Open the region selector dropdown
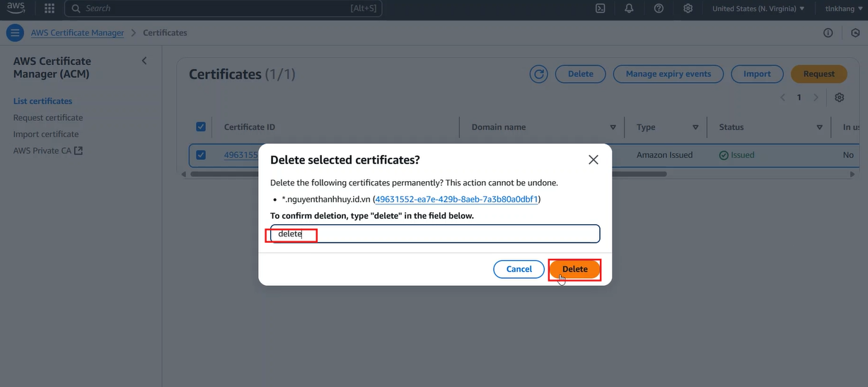This screenshot has width=868, height=387. pyautogui.click(x=758, y=8)
